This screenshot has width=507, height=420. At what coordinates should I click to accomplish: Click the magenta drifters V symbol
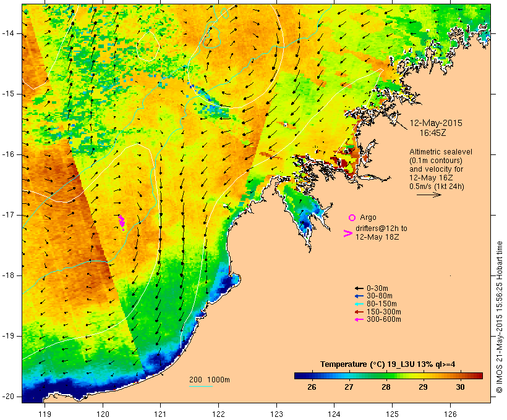pos(348,233)
